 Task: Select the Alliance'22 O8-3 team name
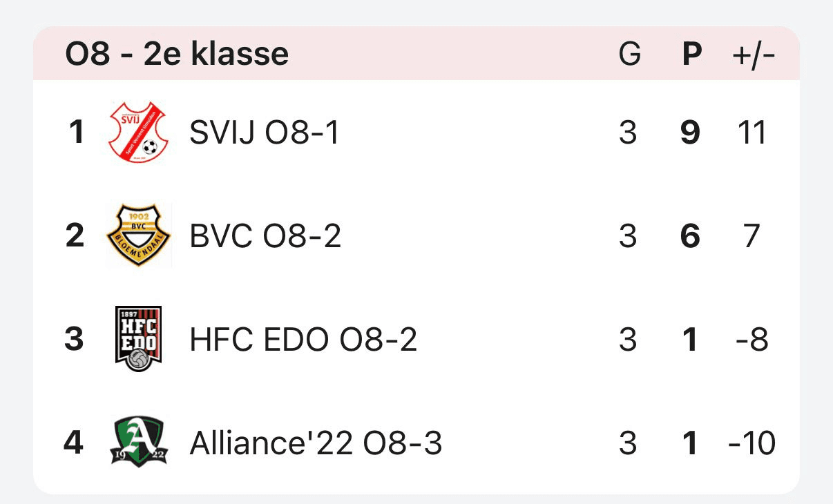[316, 443]
